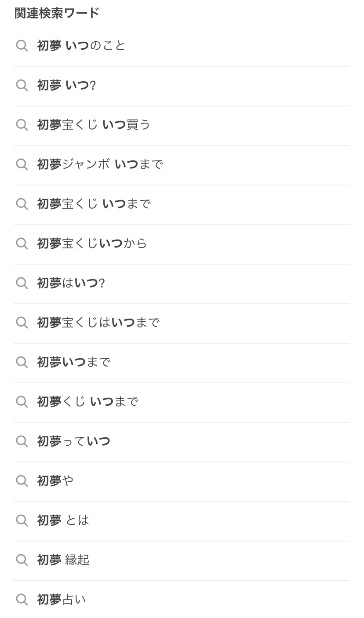Click search icon beside 初夢 いつのこと

pyautogui.click(x=22, y=46)
